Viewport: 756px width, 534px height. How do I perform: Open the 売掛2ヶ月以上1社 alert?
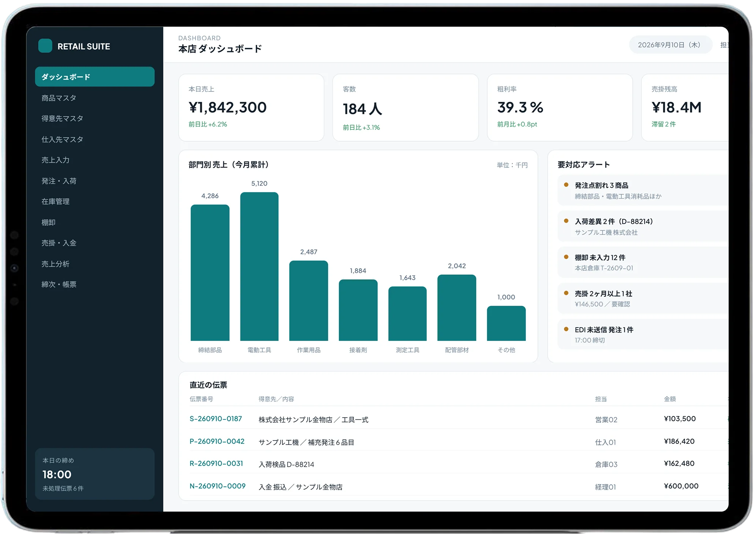[x=643, y=298]
